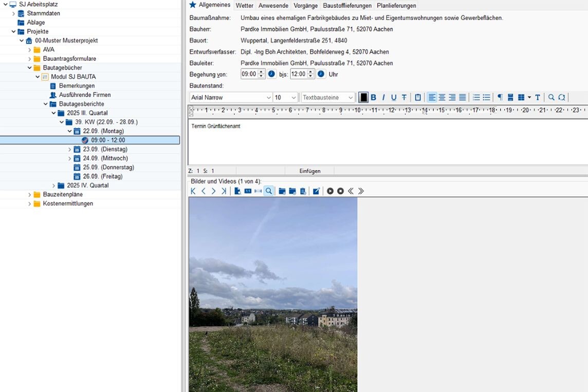Click the edit image icon
Viewport: 588px width, 392px height.
[316, 191]
